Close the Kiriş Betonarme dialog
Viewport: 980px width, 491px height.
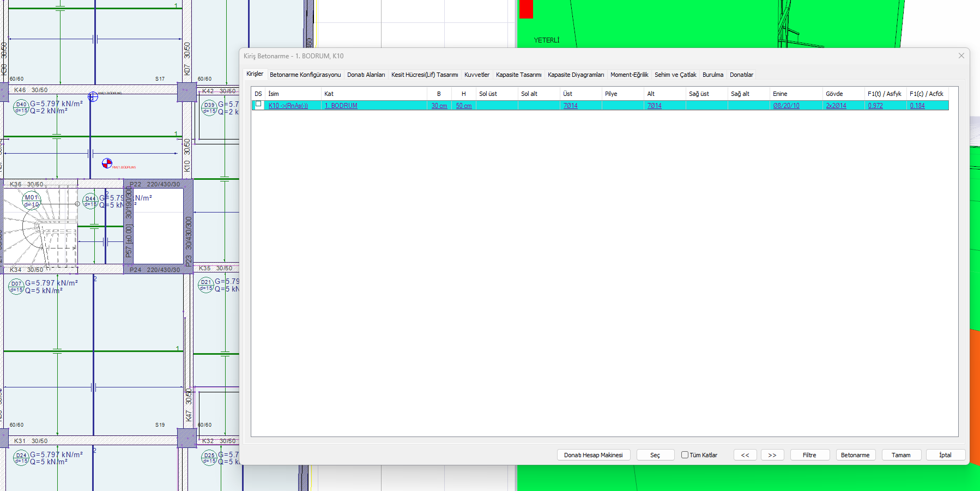[x=961, y=56]
